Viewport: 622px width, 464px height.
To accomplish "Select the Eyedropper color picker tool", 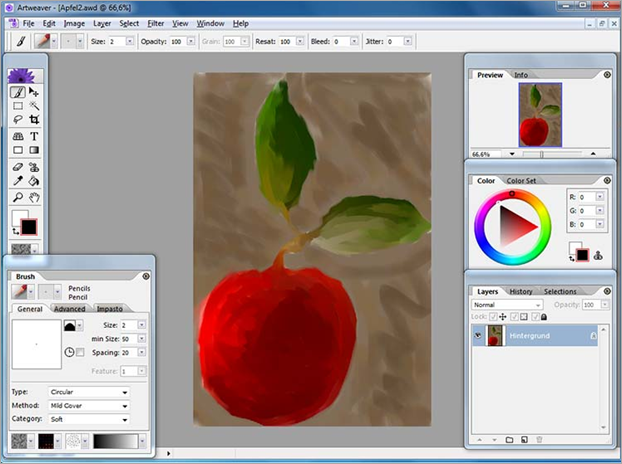I will tap(18, 182).
